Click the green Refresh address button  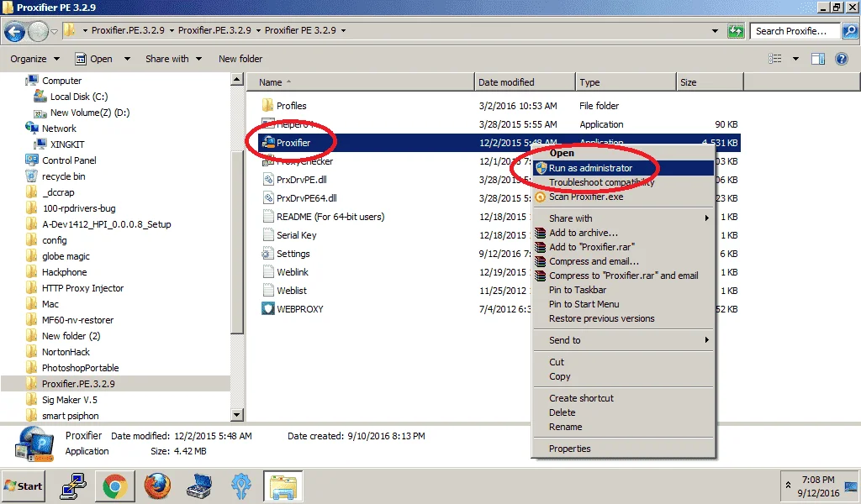point(735,31)
